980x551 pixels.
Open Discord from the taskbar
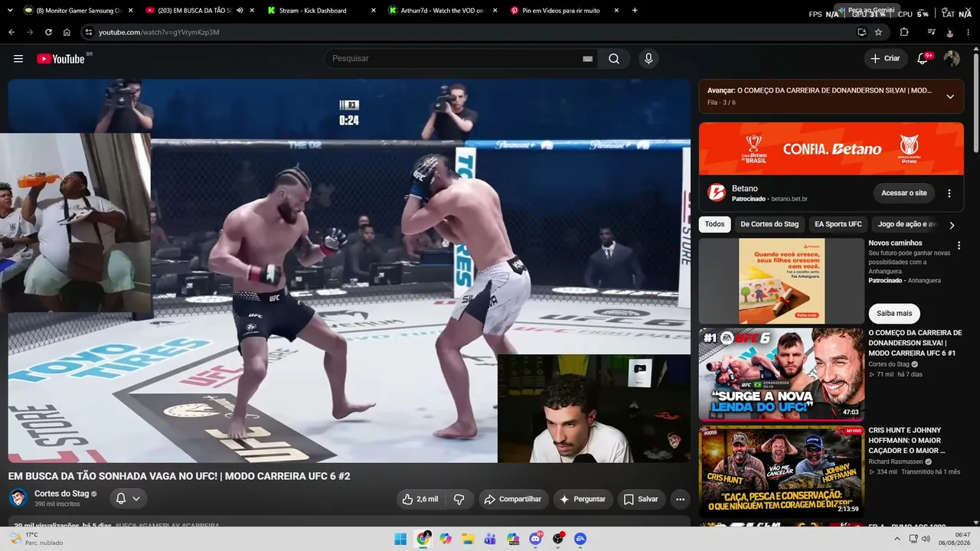(x=535, y=539)
